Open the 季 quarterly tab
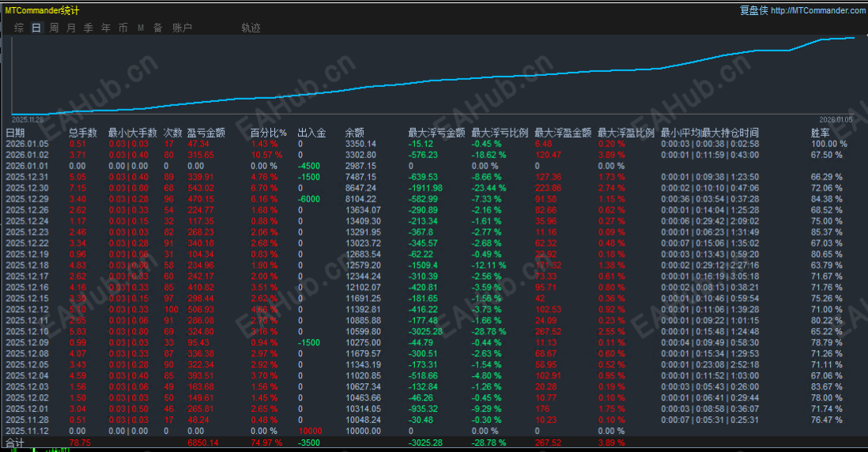 tap(89, 28)
